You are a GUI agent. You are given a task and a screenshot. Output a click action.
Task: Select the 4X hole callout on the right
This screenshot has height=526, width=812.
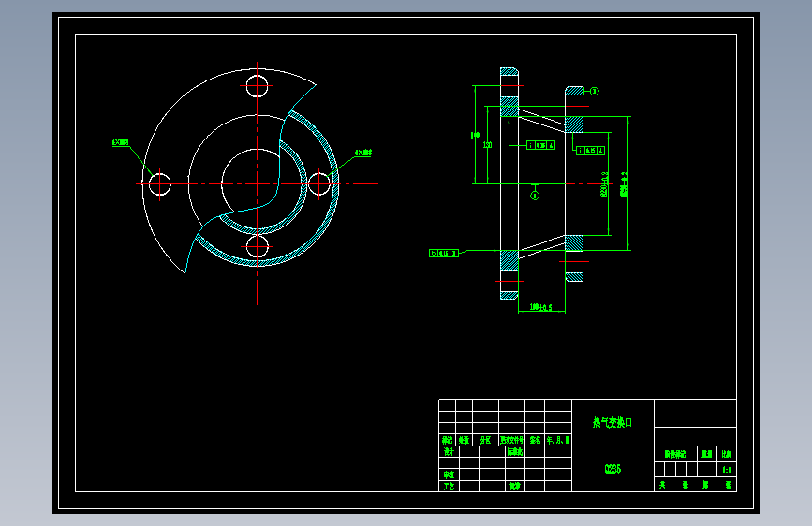click(x=363, y=153)
